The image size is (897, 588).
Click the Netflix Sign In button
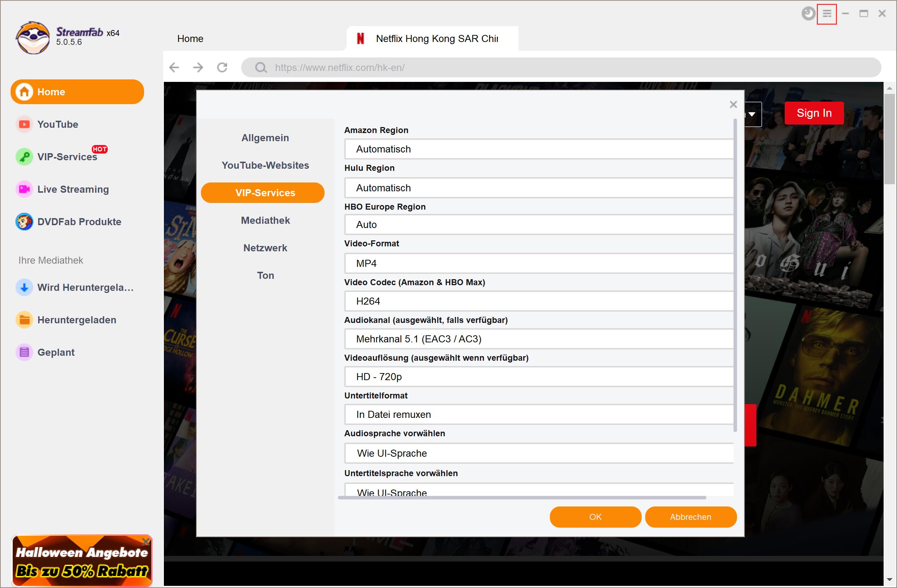point(814,113)
